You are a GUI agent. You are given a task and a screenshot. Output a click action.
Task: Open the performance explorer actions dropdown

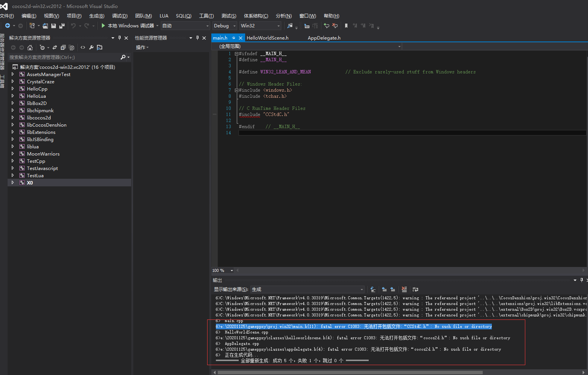pyautogui.click(x=142, y=48)
